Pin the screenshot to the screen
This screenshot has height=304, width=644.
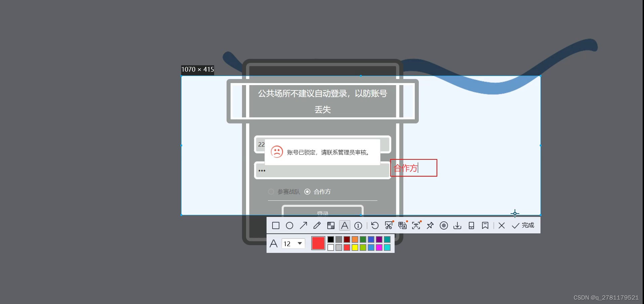pos(430,226)
